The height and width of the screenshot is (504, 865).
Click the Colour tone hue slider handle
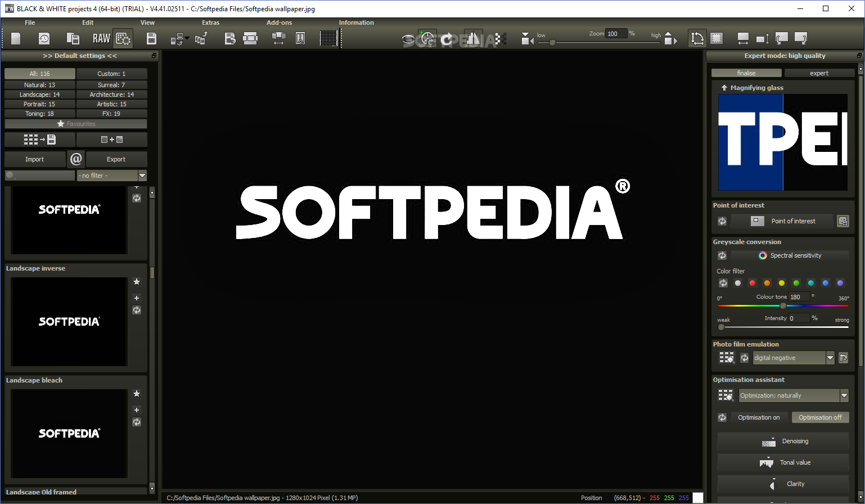click(x=783, y=305)
